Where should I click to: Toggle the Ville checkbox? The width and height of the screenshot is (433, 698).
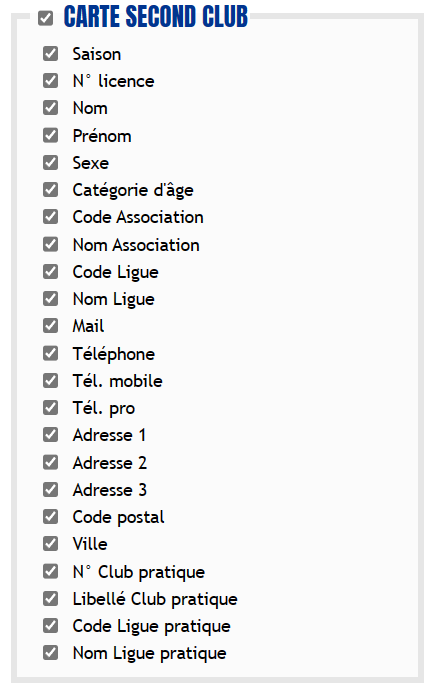[x=51, y=544]
